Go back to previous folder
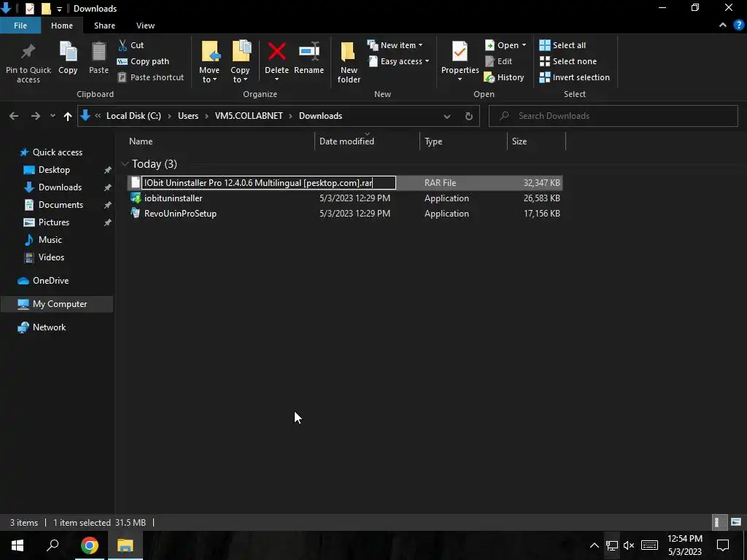Image resolution: width=747 pixels, height=560 pixels. click(14, 116)
